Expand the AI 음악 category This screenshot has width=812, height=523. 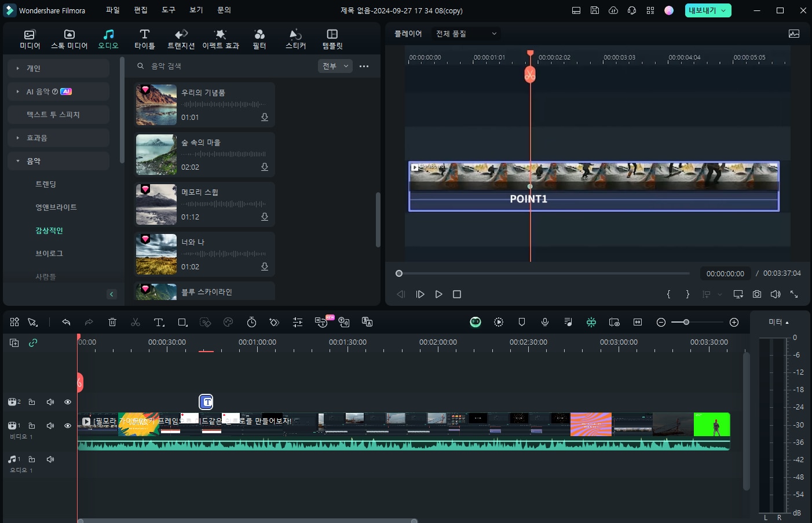pyautogui.click(x=58, y=92)
